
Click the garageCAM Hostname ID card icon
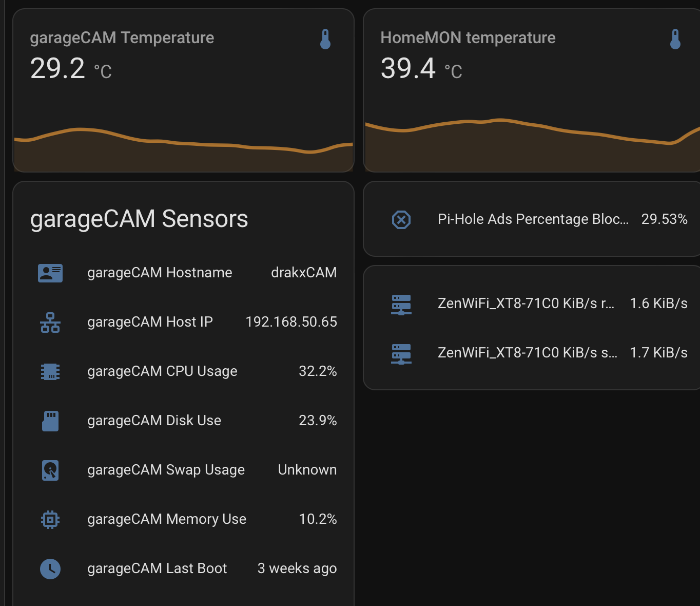tap(50, 273)
